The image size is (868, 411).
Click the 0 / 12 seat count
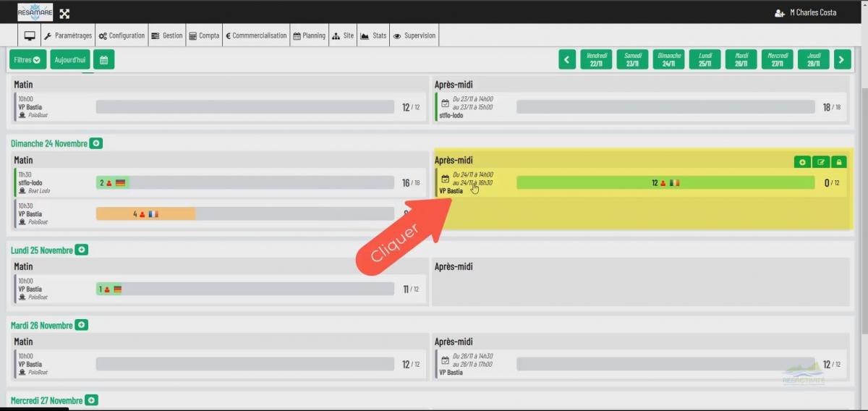832,183
